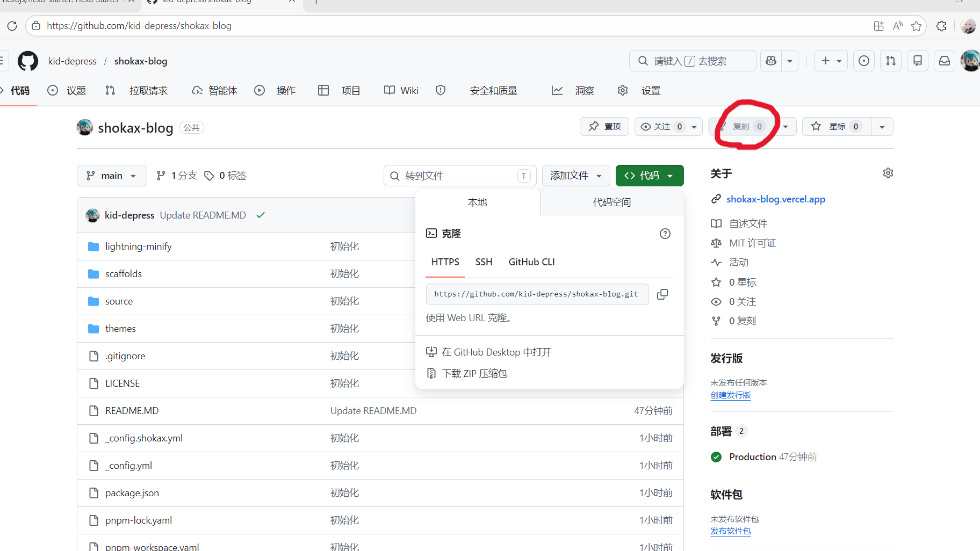View site information lock icon in address bar

tap(36, 26)
